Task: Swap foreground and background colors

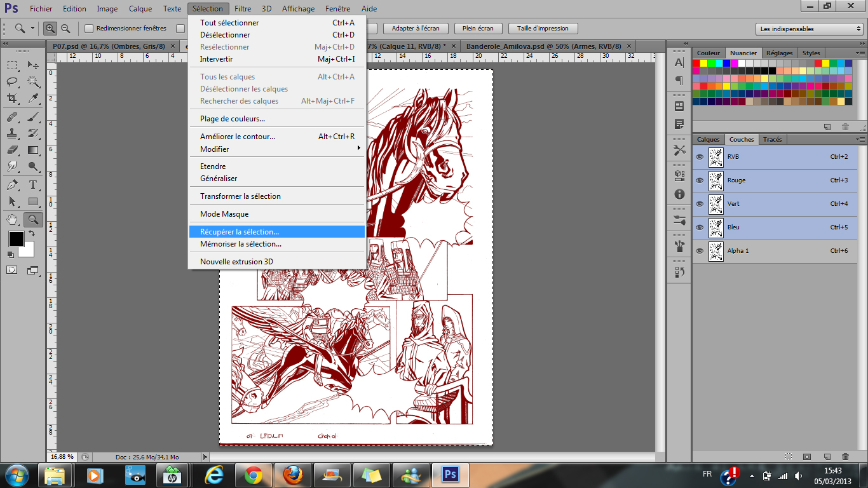Action: (31, 234)
